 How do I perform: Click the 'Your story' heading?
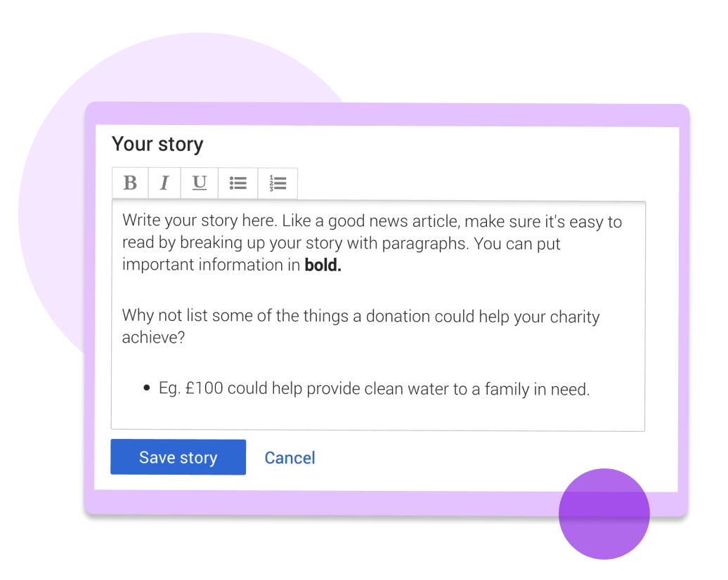coord(157,145)
